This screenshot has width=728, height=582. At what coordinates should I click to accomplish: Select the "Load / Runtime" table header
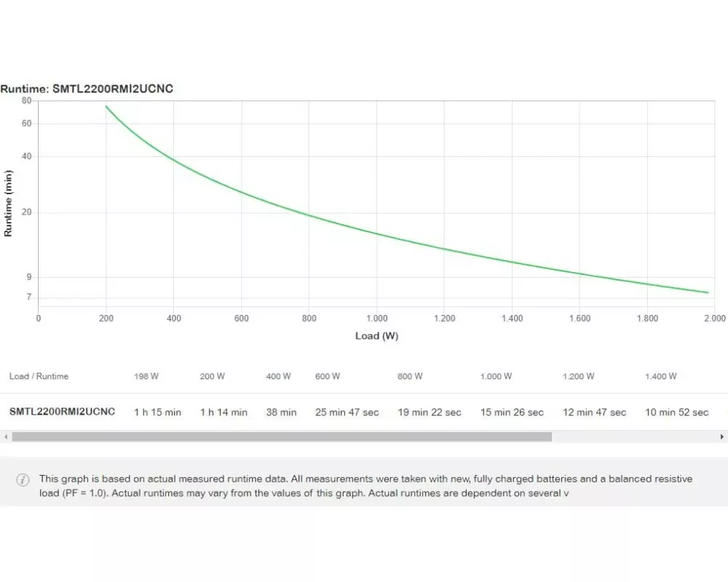[39, 376]
